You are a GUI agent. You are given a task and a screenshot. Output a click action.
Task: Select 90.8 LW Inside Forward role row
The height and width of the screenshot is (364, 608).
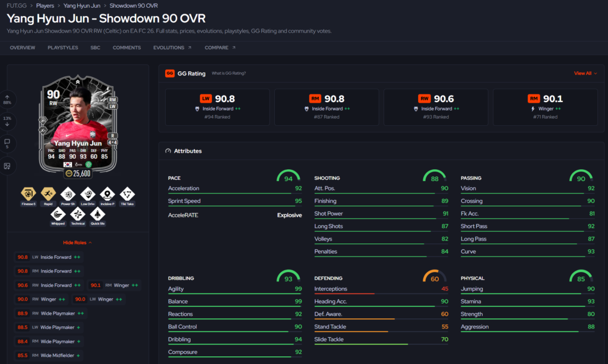click(49, 257)
